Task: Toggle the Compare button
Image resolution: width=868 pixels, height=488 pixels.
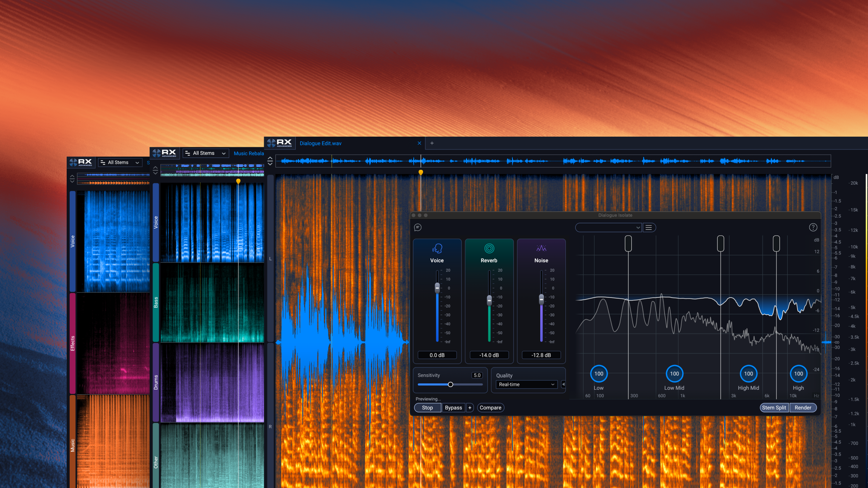Action: [x=490, y=408]
